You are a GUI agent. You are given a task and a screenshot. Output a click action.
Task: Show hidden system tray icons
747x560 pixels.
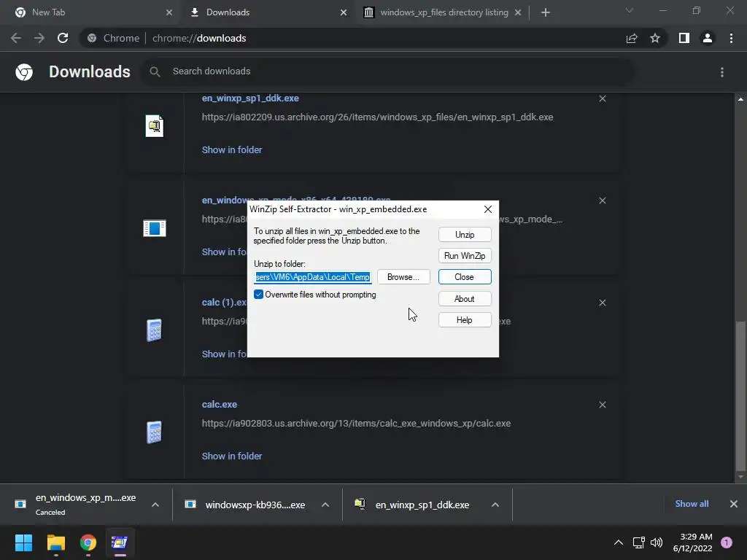tap(619, 542)
